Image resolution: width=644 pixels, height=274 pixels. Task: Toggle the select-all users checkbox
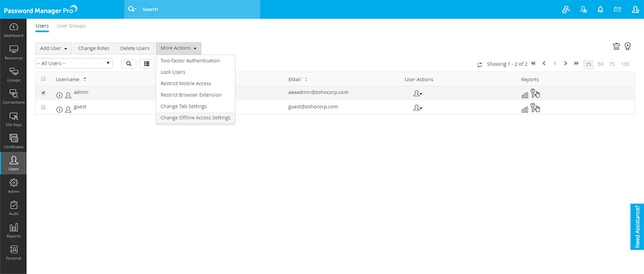coord(43,79)
